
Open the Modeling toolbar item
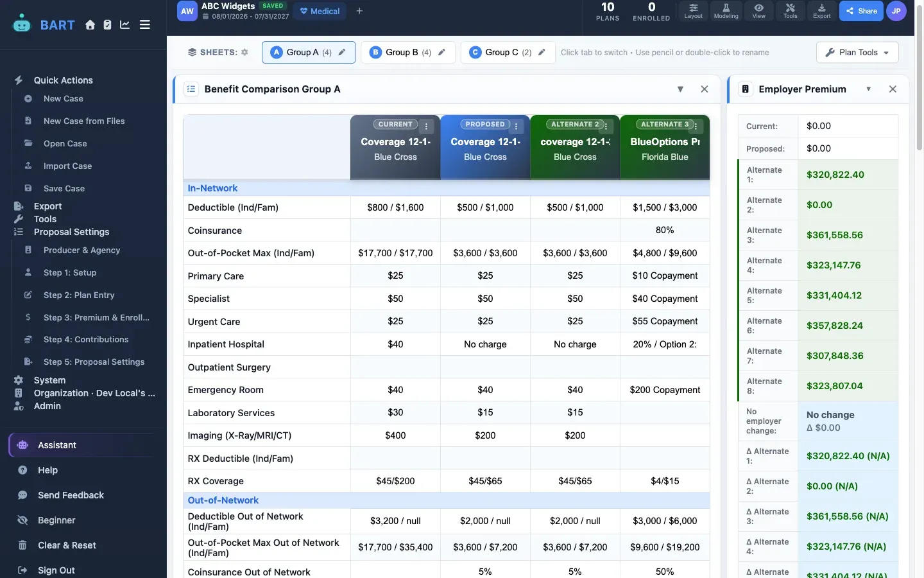pyautogui.click(x=726, y=11)
